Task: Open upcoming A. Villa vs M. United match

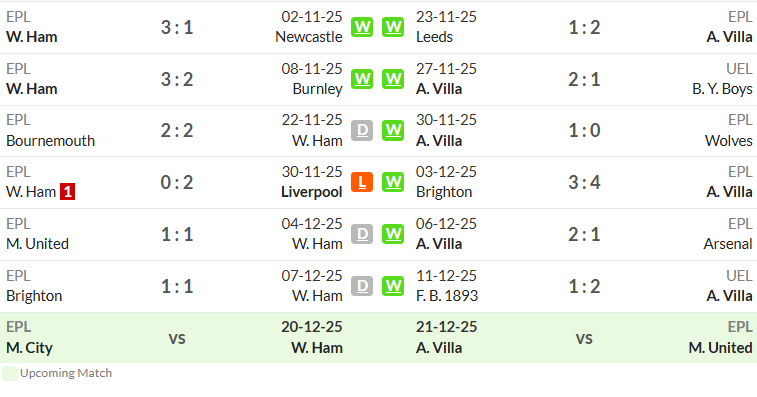Action: coord(584,338)
